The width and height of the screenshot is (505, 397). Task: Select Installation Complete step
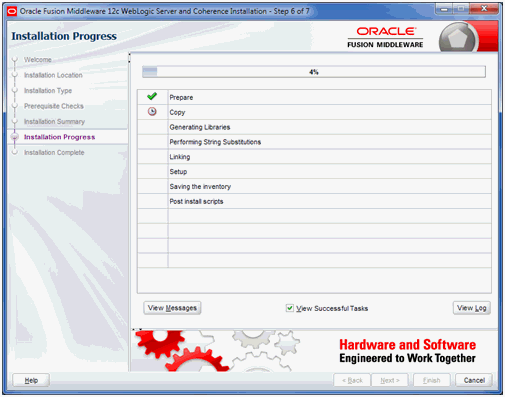pyautogui.click(x=54, y=153)
